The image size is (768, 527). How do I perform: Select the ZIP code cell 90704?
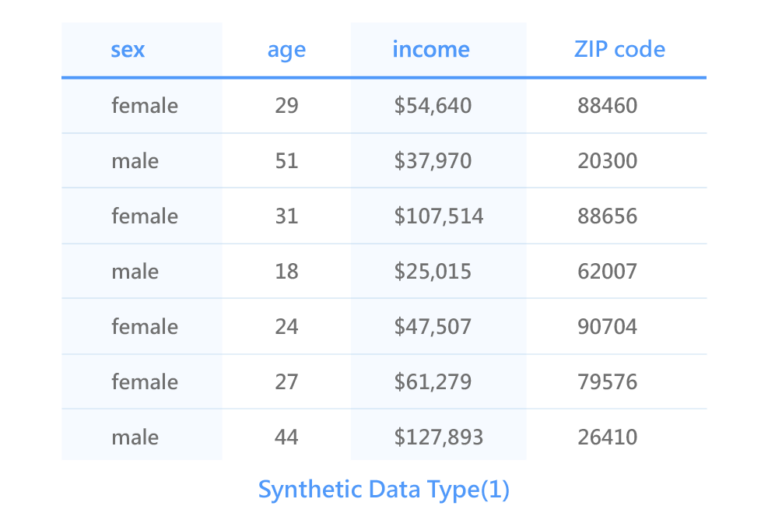607,327
